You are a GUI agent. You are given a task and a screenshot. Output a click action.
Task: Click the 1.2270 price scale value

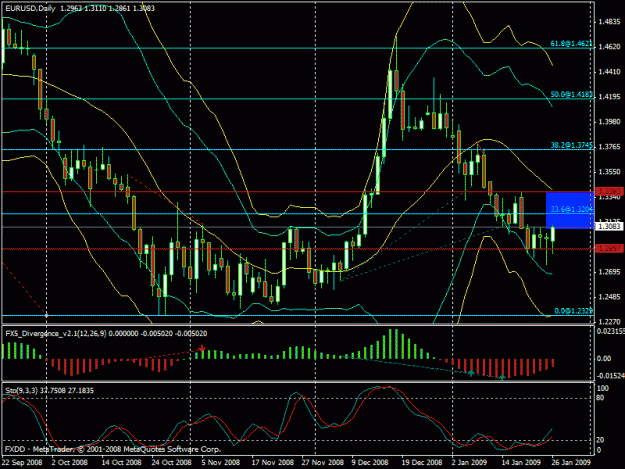[x=609, y=322]
